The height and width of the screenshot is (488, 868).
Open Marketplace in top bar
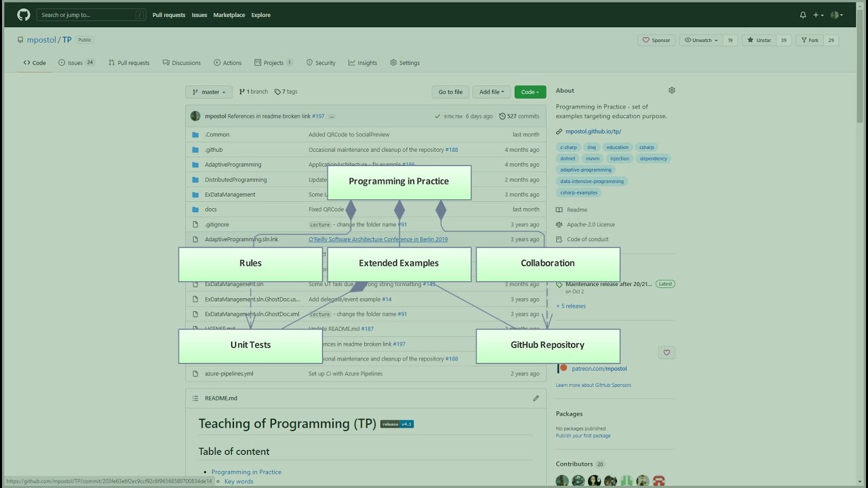coord(229,15)
